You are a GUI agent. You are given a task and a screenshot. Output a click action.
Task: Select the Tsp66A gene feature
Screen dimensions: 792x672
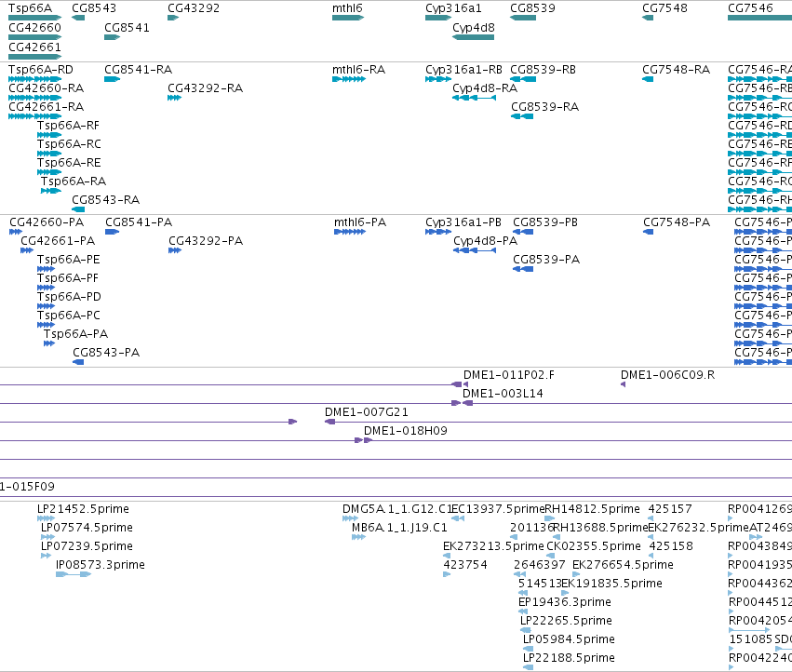(34, 18)
